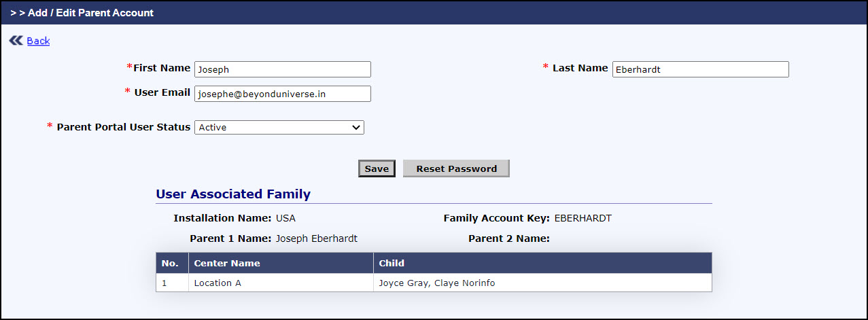Click the Joyce Gray, Claye Norinfo cell
This screenshot has width=868, height=320.
436,283
